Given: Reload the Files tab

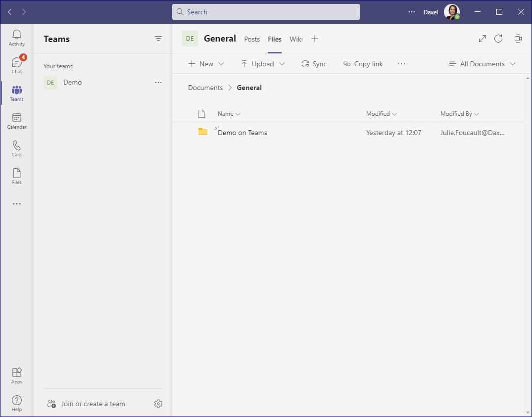Looking at the screenshot, I should [x=498, y=39].
